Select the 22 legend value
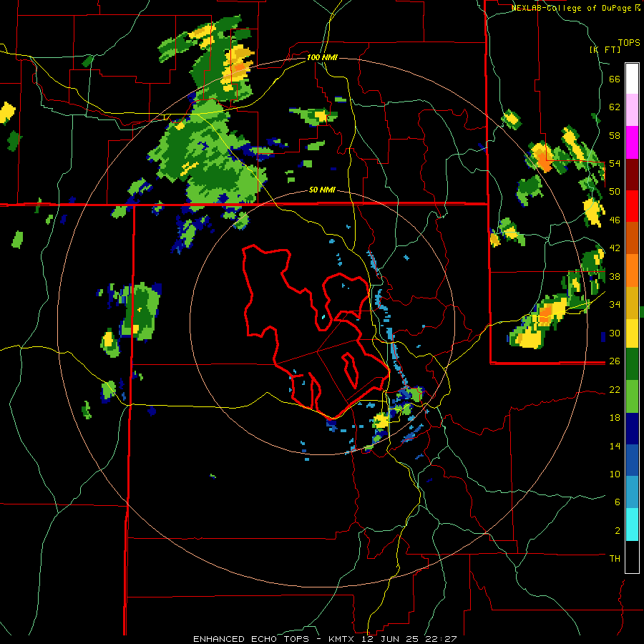 (x=615, y=389)
